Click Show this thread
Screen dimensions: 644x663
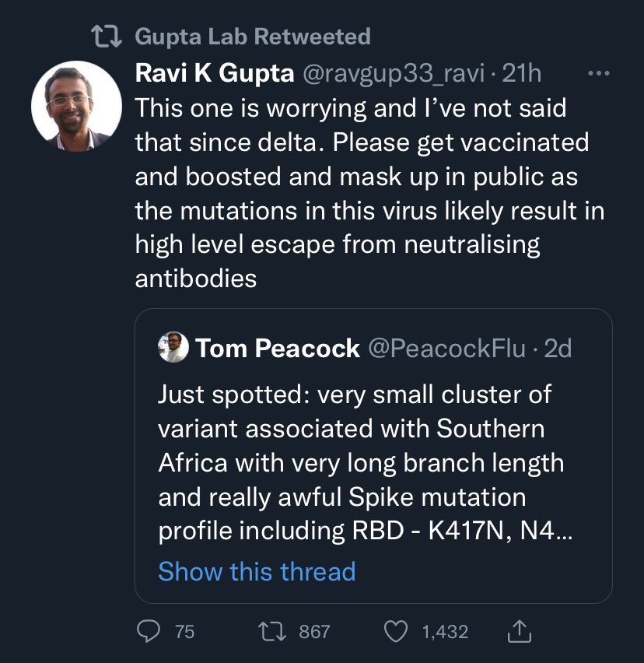(257, 571)
